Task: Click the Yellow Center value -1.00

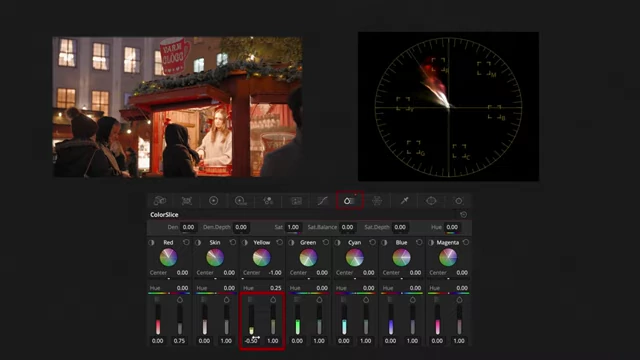Action: click(275, 272)
